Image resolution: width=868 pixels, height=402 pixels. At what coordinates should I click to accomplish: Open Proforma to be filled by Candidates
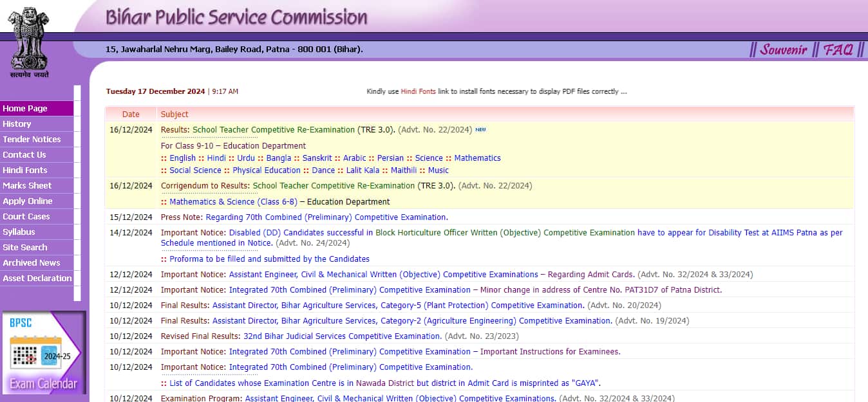tap(269, 259)
